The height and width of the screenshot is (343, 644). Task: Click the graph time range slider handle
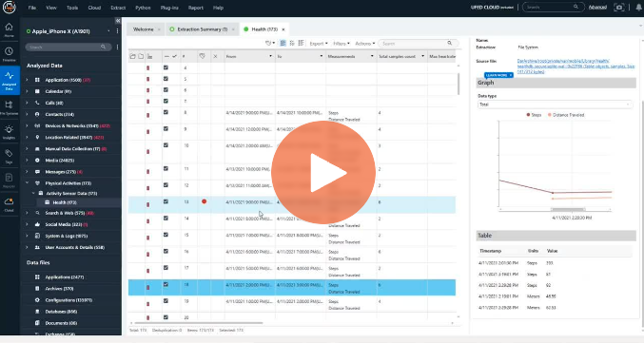pos(568,210)
